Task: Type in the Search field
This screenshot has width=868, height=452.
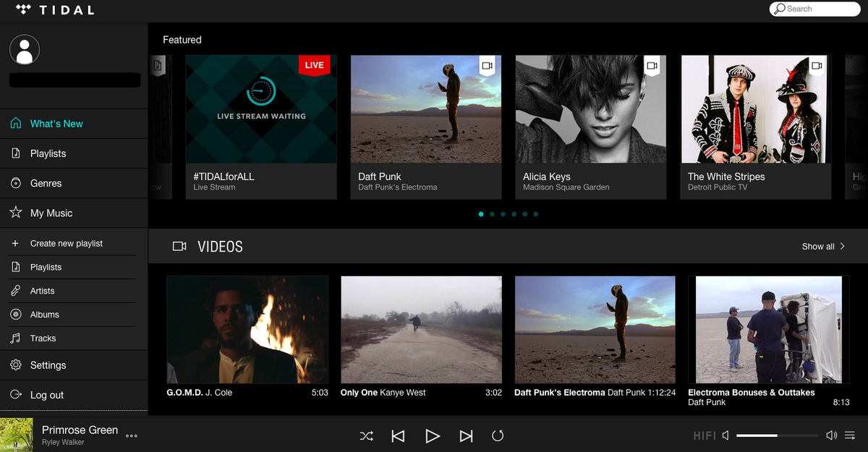Action: click(x=814, y=9)
